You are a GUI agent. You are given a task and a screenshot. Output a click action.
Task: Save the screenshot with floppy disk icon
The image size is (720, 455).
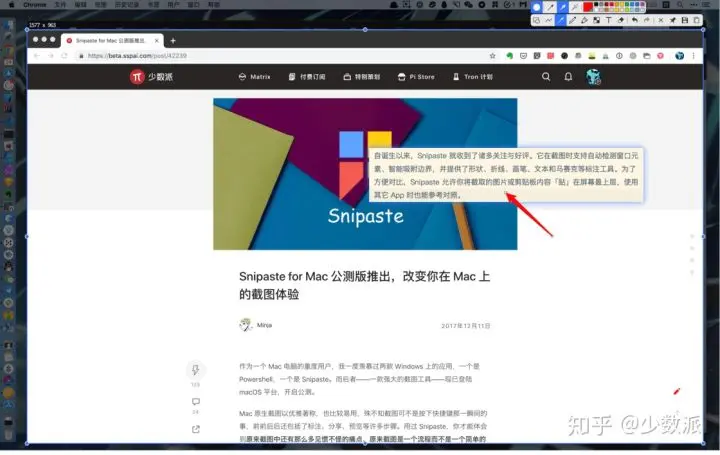pos(685,21)
